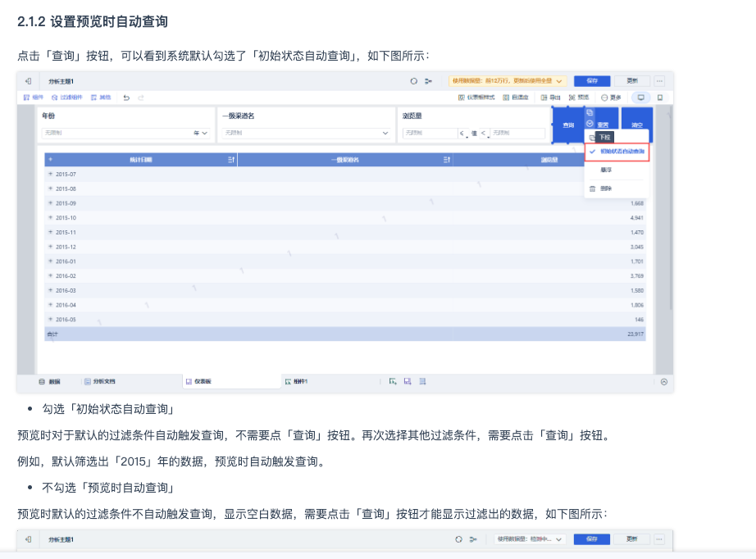The width and height of the screenshot is (756, 559).
Task: Expand the data usage limit dropdown
Action: pos(560,81)
